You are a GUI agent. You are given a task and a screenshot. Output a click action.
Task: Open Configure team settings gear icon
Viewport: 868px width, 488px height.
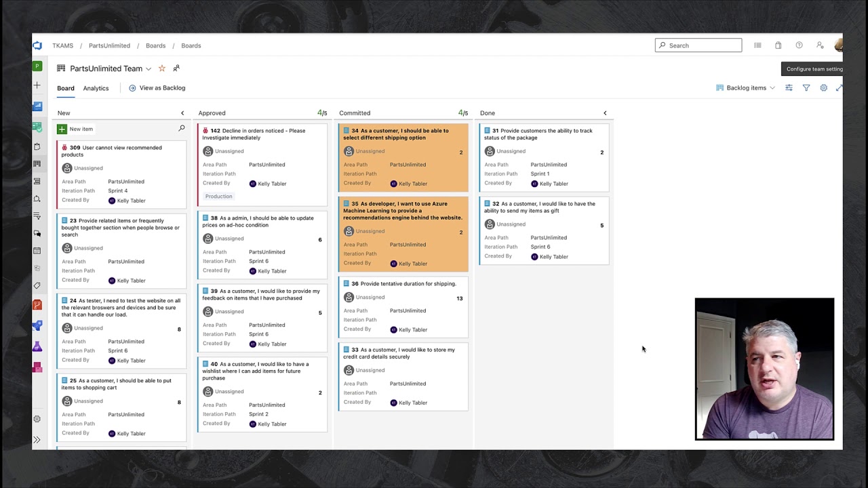823,88
